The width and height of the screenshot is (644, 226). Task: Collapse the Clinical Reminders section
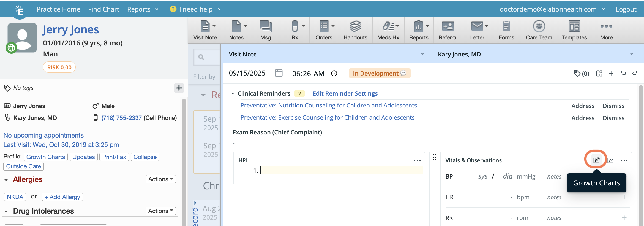pos(233,94)
